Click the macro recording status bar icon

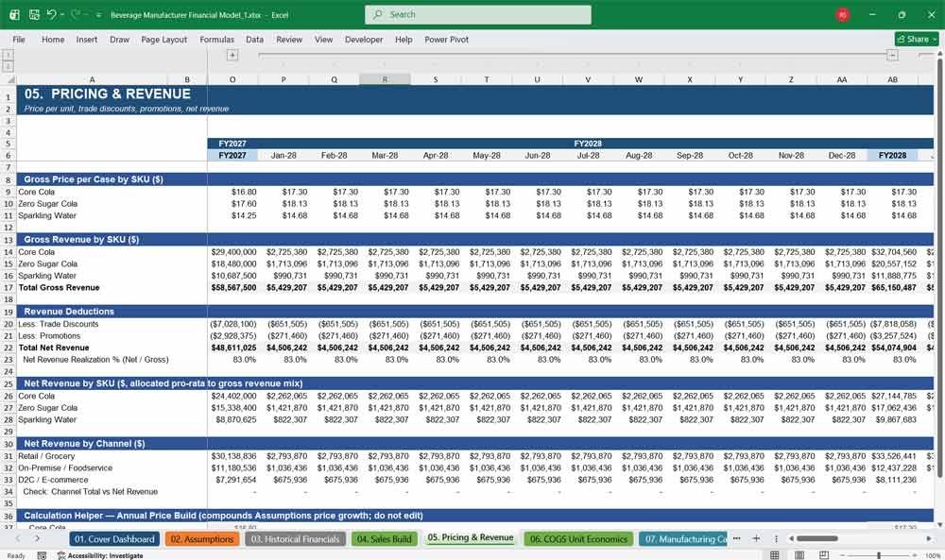(x=42, y=555)
